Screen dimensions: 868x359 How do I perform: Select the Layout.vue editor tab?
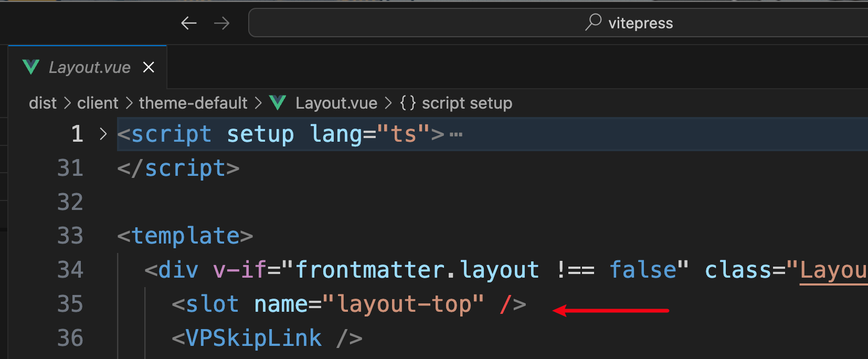point(89,67)
